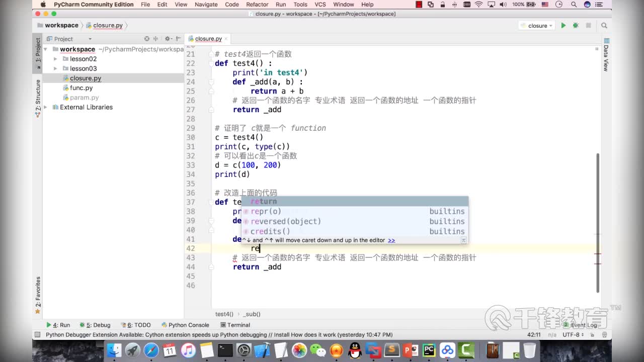Open the Refactor menu
The width and height of the screenshot is (644, 362).
point(257,5)
